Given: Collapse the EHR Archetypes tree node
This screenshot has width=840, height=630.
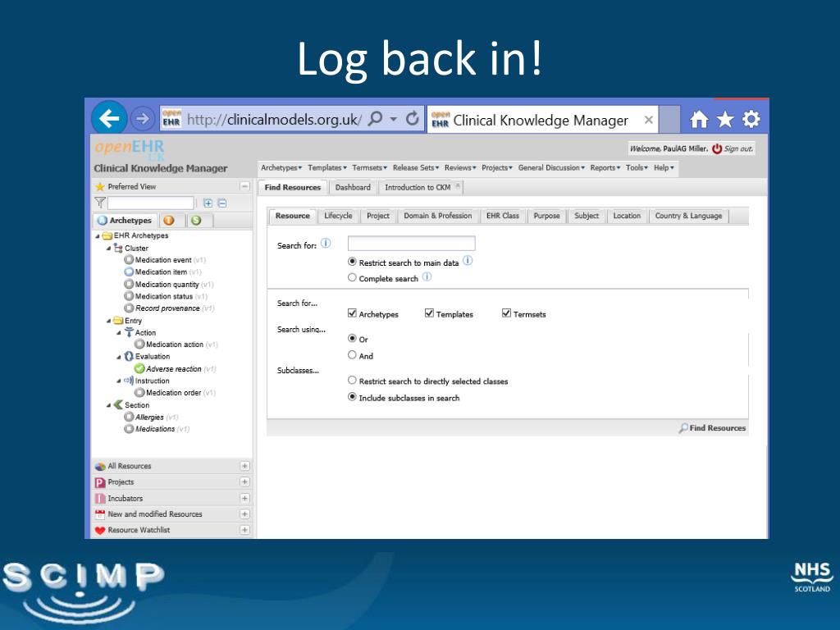Looking at the screenshot, I should (x=98, y=235).
